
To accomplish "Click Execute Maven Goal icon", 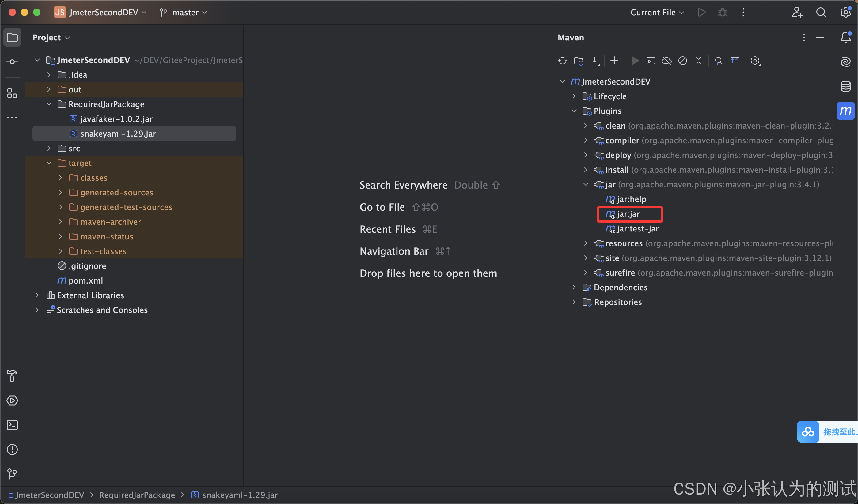I will point(651,61).
